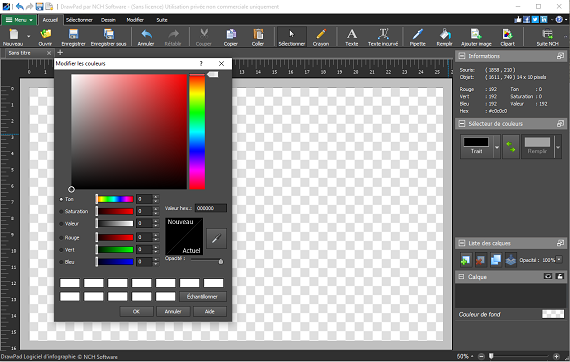Image resolution: width=570 pixels, height=362 pixels.
Task: Activate the Sélectionner pointer tool
Action: pyautogui.click(x=292, y=37)
